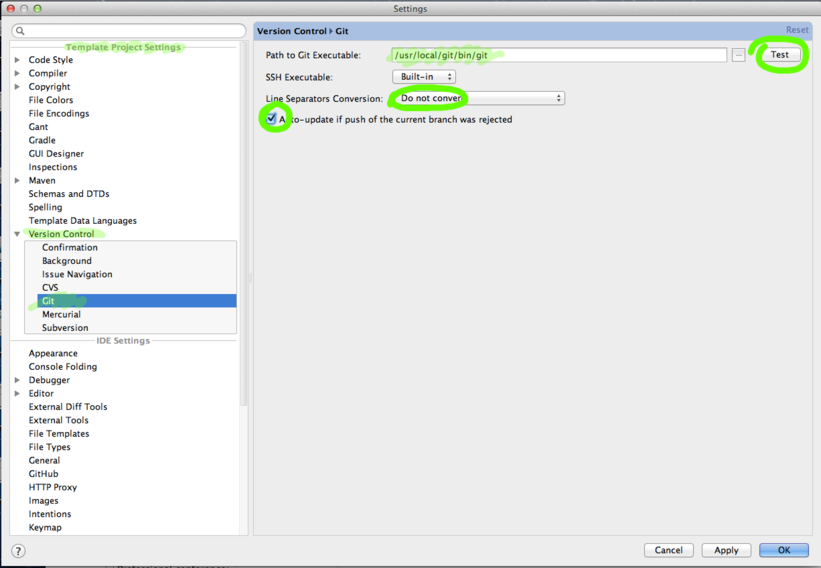Select Gradle settings item

coord(42,140)
